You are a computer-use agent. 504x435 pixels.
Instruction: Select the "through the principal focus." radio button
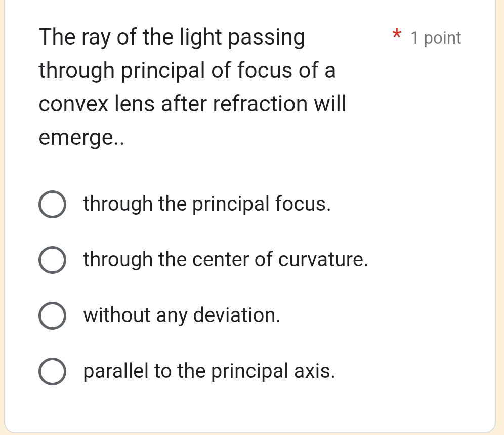click(x=53, y=204)
